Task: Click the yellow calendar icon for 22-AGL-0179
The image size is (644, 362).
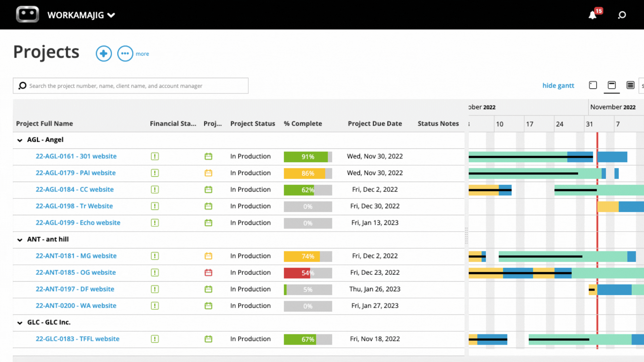Action: click(x=208, y=173)
